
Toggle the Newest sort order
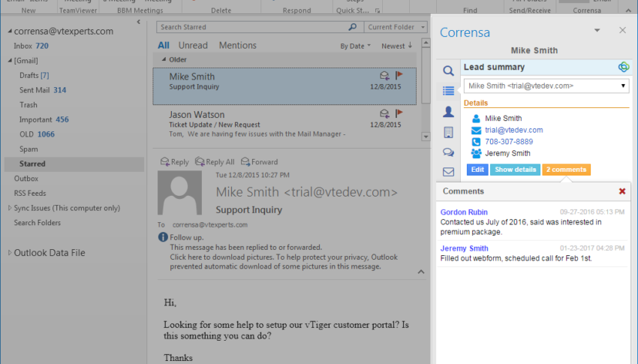(x=397, y=46)
